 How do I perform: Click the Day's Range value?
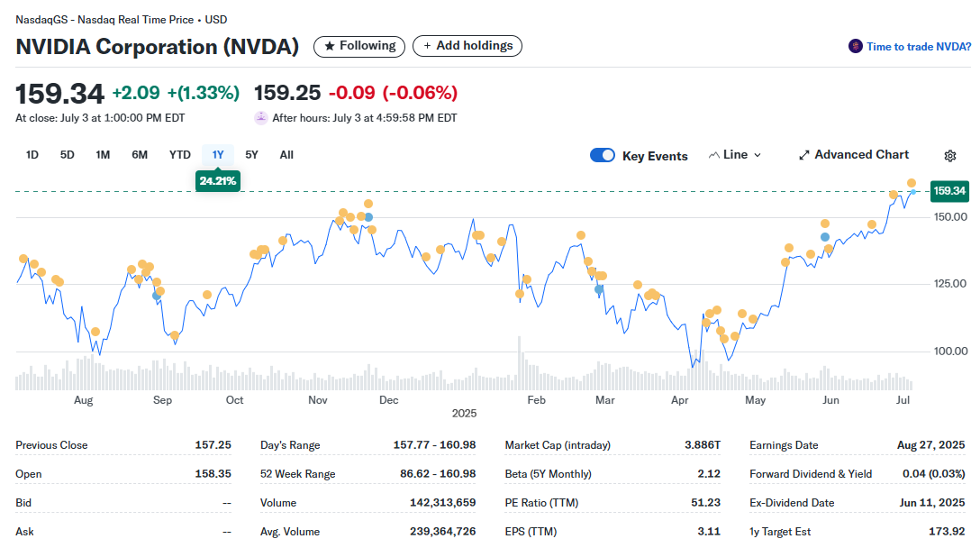tap(434, 444)
